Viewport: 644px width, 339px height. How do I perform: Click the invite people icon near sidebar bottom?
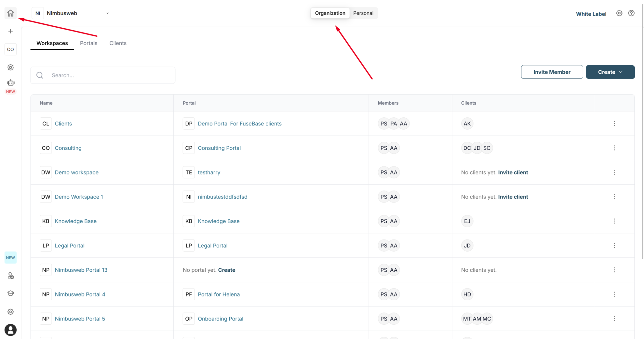tap(10, 275)
